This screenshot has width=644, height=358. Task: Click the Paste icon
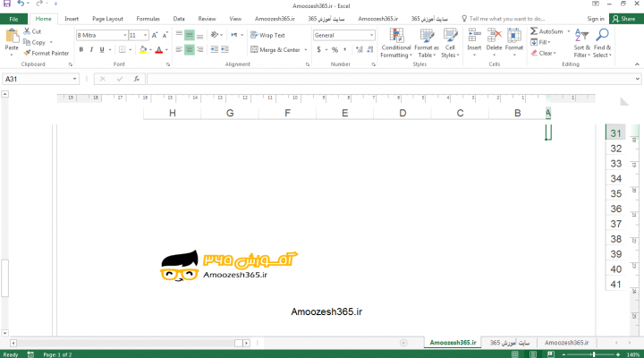pos(12,36)
